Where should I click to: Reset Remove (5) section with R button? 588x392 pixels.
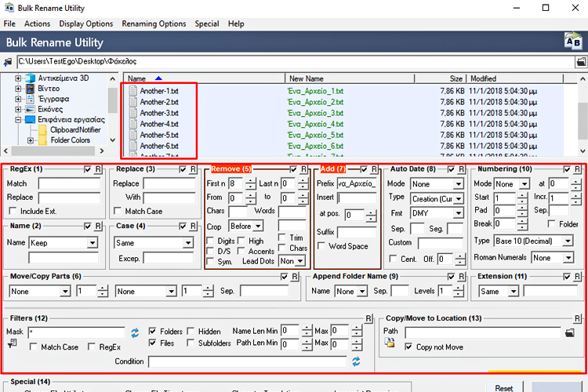[x=303, y=169]
